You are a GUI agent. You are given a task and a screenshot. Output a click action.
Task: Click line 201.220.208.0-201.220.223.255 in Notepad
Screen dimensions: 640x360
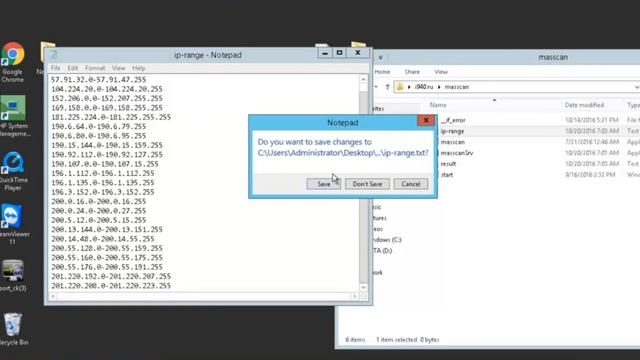tap(111, 286)
